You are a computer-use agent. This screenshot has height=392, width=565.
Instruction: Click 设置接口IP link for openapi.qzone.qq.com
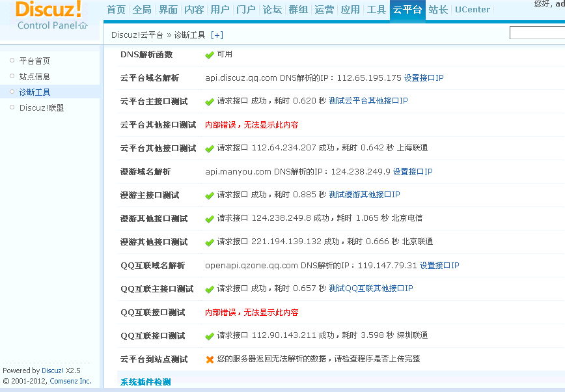[x=439, y=266]
